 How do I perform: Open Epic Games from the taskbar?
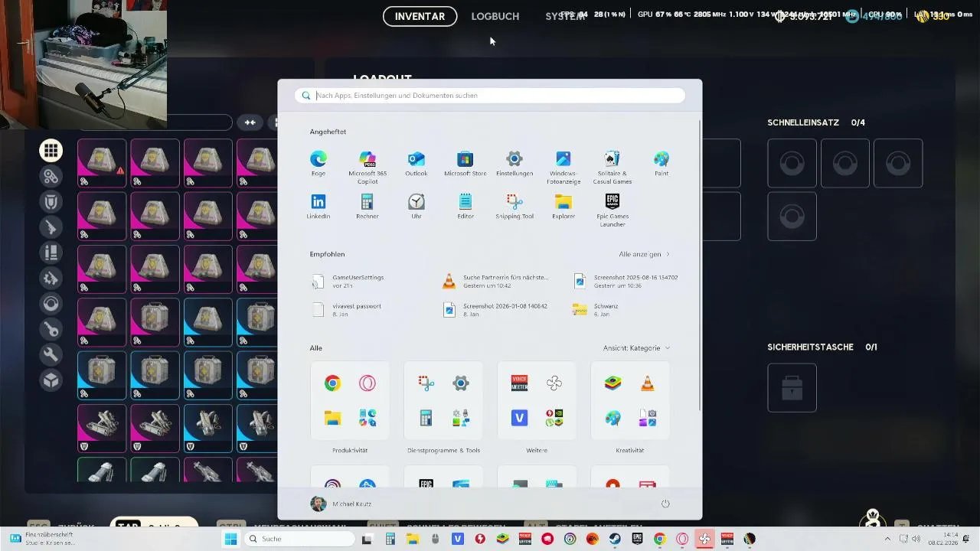pyautogui.click(x=637, y=539)
